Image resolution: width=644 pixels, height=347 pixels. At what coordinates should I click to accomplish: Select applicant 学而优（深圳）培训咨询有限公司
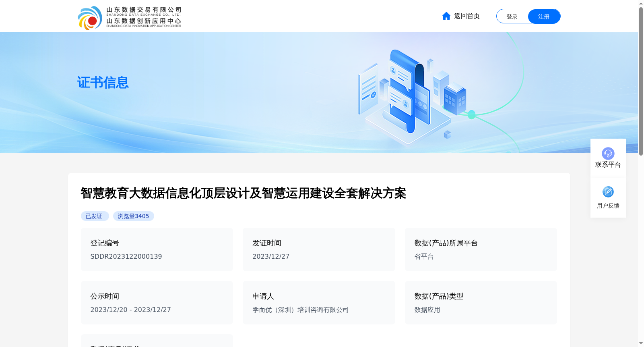tap(301, 310)
